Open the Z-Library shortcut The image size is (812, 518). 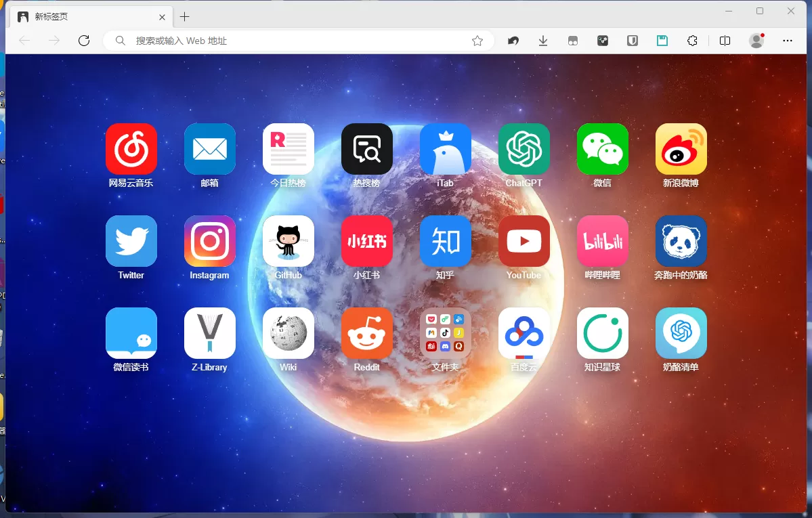209,333
